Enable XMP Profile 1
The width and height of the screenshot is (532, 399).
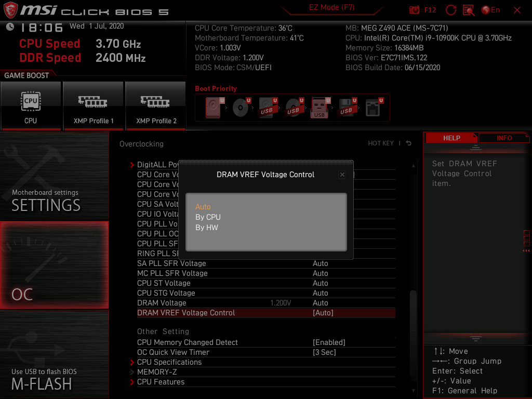(94, 106)
